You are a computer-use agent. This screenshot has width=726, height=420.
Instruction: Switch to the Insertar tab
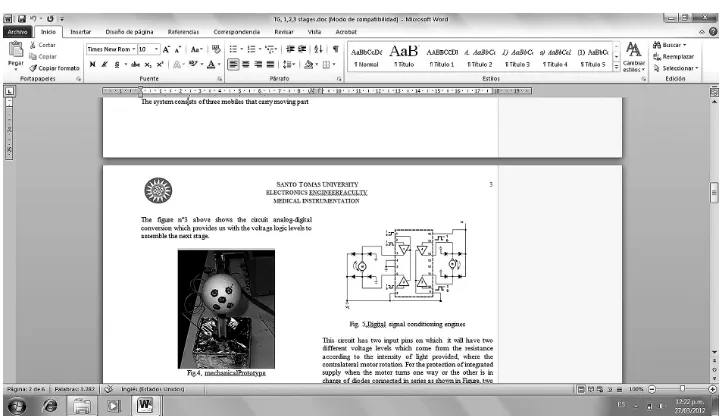pyautogui.click(x=81, y=31)
